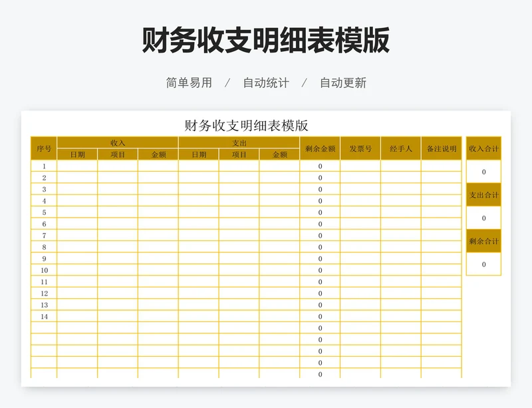Select the 发票号 header cell
532x408 pixels.
(x=360, y=148)
